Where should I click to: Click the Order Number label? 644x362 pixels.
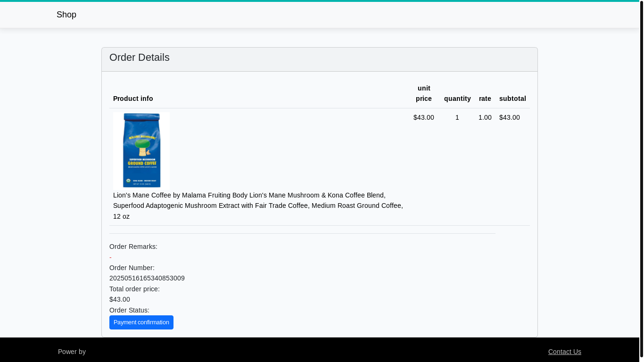point(132,268)
